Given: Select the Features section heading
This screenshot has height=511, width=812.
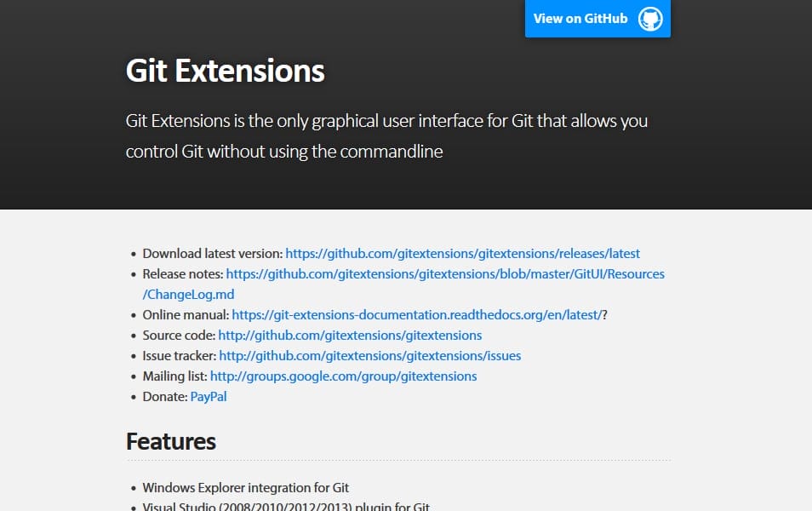Looking at the screenshot, I should (x=171, y=441).
